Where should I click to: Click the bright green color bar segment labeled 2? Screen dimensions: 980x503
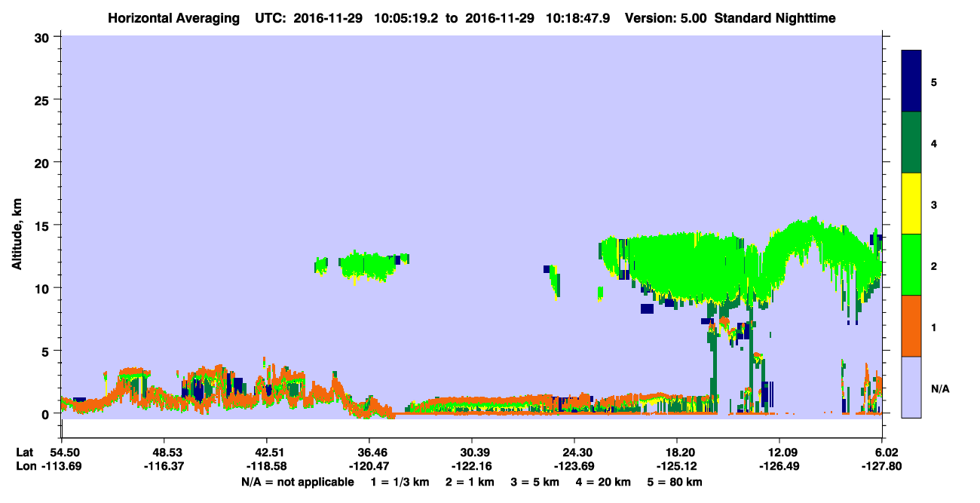(x=911, y=265)
